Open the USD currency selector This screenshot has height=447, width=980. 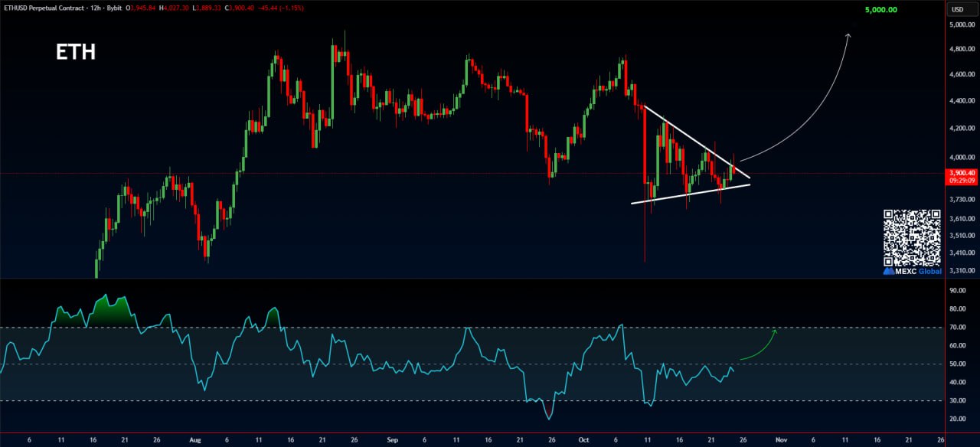[x=957, y=9]
